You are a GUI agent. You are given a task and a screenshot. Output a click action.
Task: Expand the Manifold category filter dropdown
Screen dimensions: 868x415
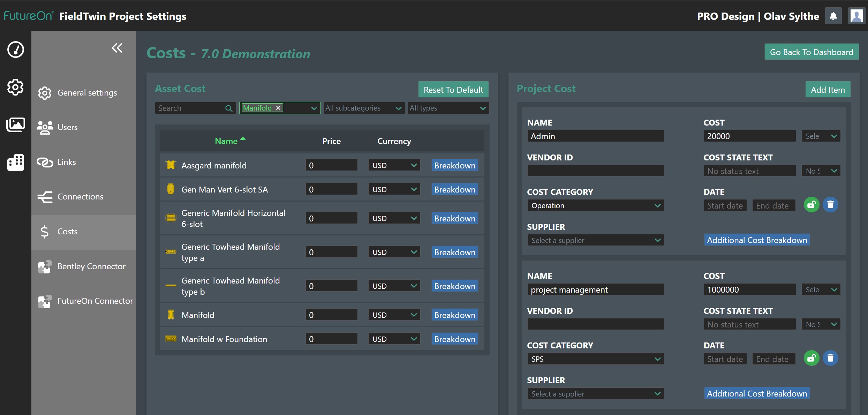coord(314,108)
